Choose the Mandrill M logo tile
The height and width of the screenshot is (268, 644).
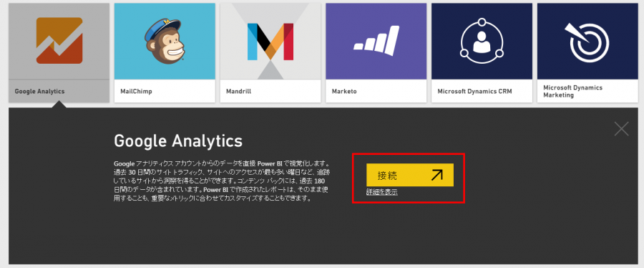[x=270, y=41]
